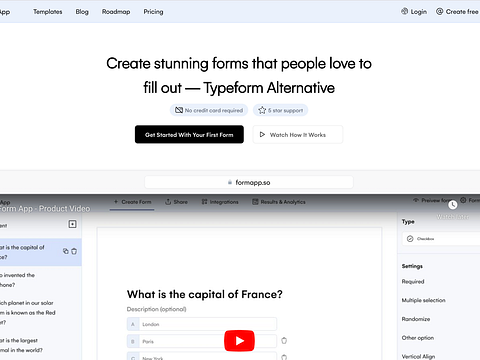Click the Create free circle icon

coord(440,11)
